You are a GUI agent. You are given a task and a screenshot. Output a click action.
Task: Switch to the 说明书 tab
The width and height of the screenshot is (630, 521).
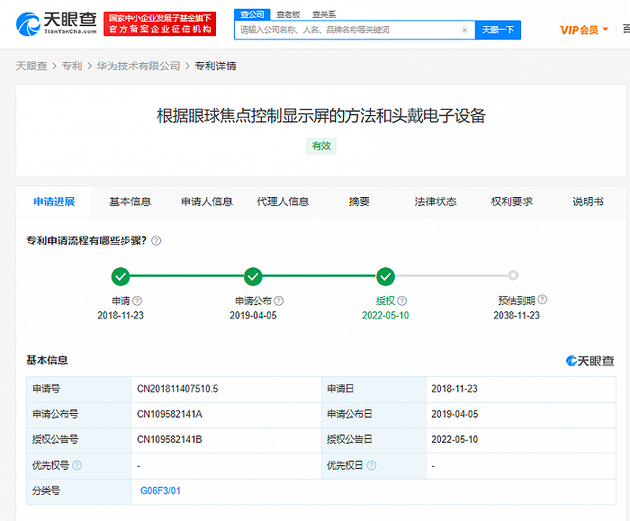(588, 202)
